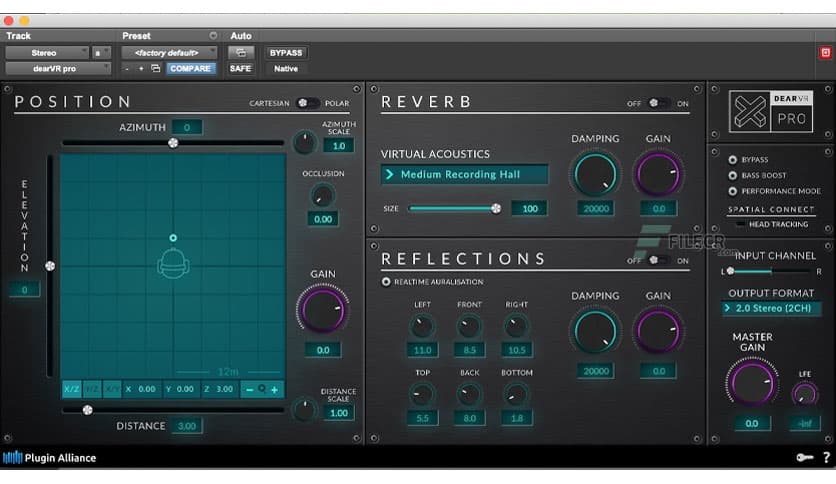This screenshot has width=836, height=484.
Task: Click the Position panel GAIN knob
Action: [323, 310]
